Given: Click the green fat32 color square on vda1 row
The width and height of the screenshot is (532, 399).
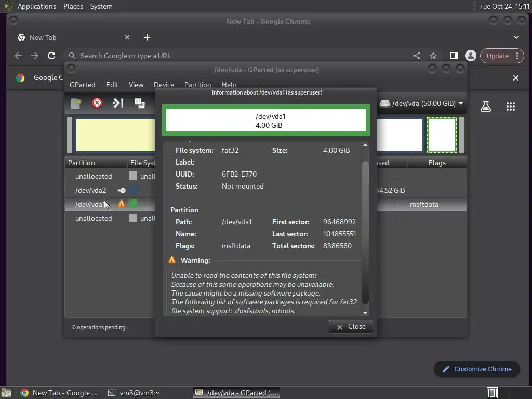Looking at the screenshot, I should (133, 204).
